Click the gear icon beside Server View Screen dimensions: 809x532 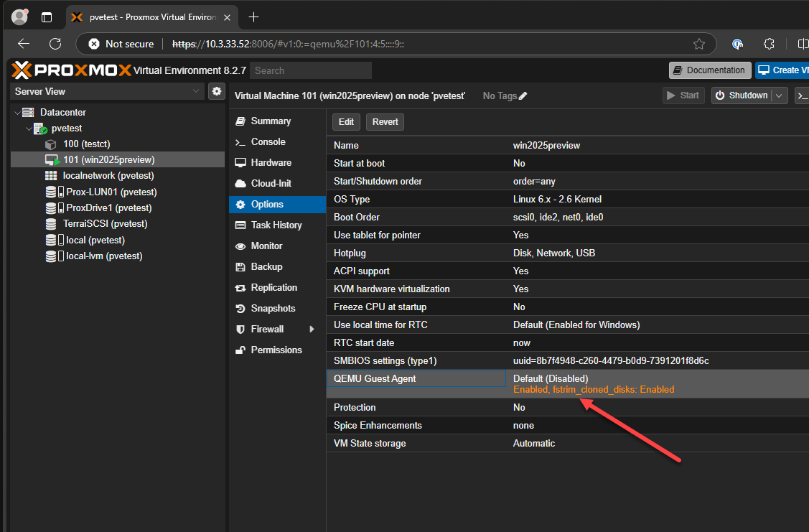[216, 91]
